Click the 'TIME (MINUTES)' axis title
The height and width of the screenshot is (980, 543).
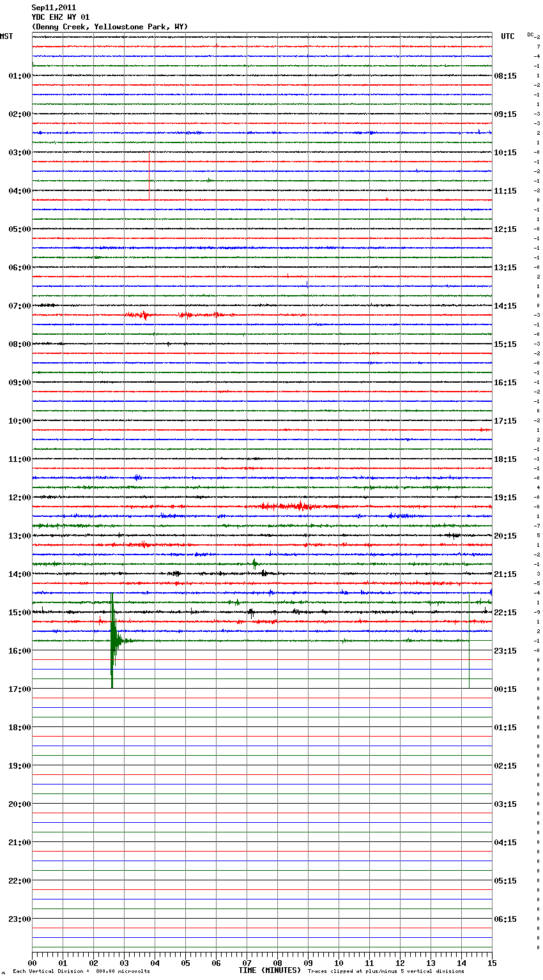[x=270, y=970]
